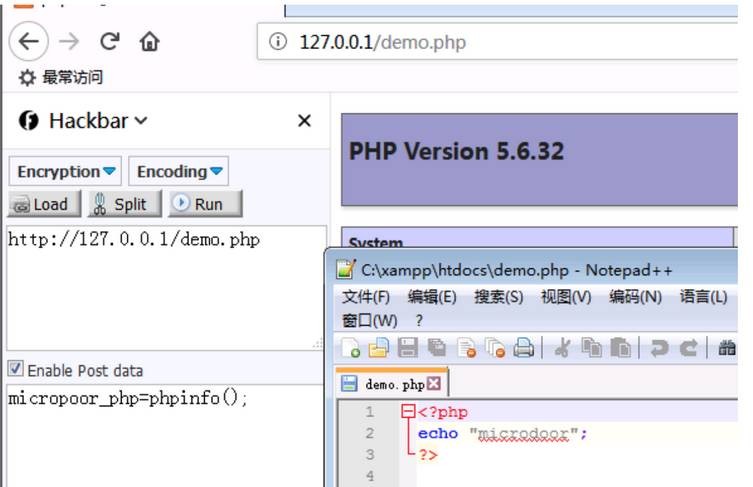Open the Encoding dropdown in Hackbar
Screen dimensions: 753x487
click(180, 172)
